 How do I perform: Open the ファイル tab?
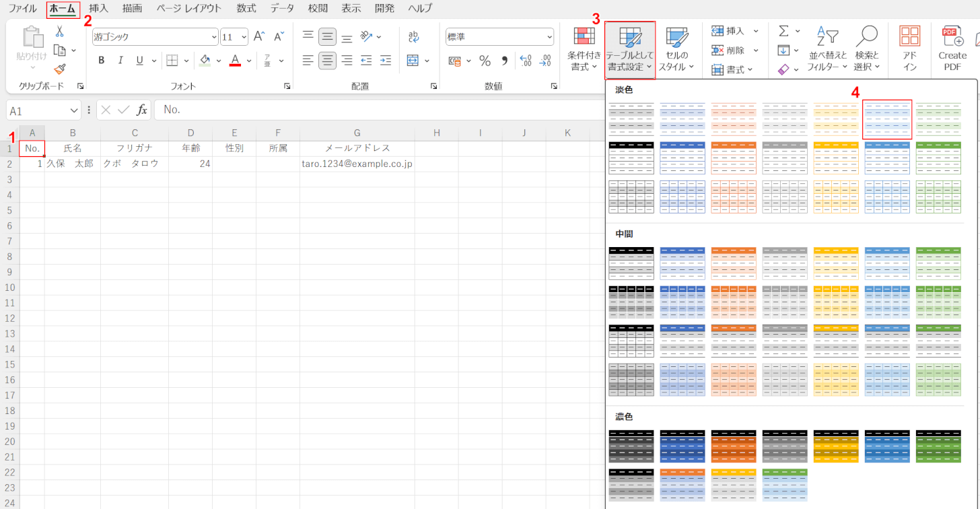pyautogui.click(x=22, y=9)
